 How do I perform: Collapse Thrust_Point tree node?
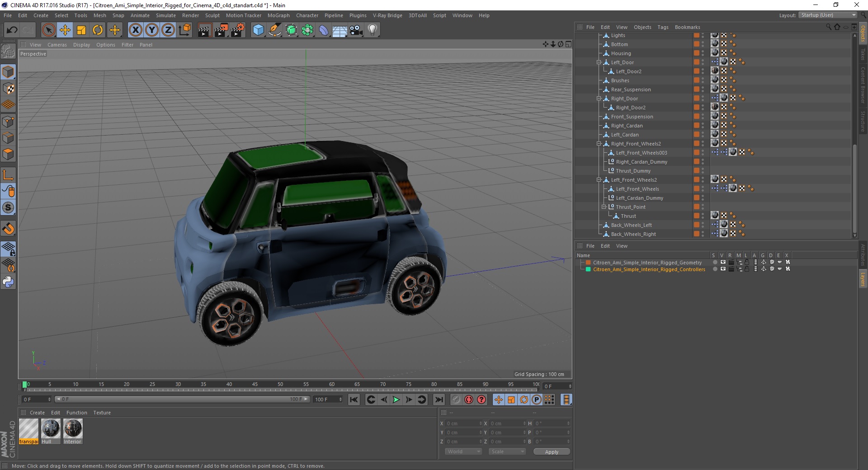[603, 207]
